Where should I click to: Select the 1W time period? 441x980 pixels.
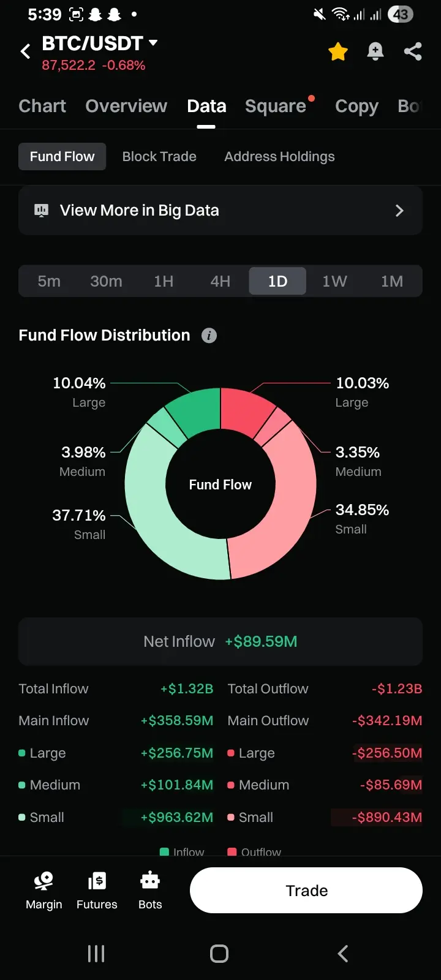point(334,281)
